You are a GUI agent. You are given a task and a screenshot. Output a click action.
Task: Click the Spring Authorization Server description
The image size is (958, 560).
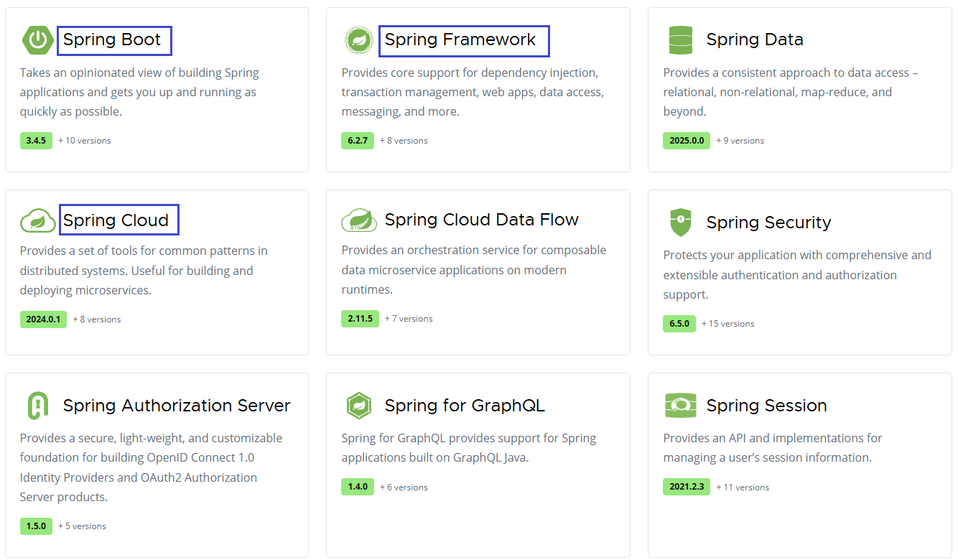coord(151,467)
